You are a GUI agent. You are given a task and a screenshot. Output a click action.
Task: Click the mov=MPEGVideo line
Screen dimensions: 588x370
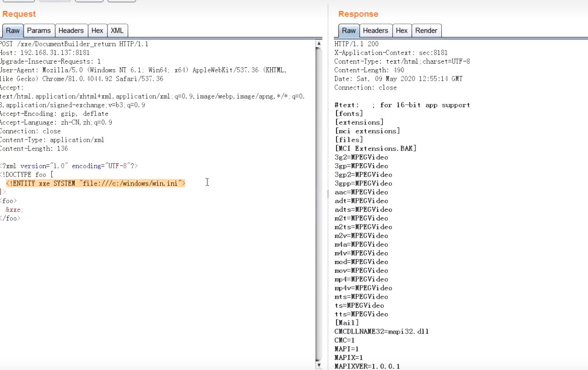point(361,270)
